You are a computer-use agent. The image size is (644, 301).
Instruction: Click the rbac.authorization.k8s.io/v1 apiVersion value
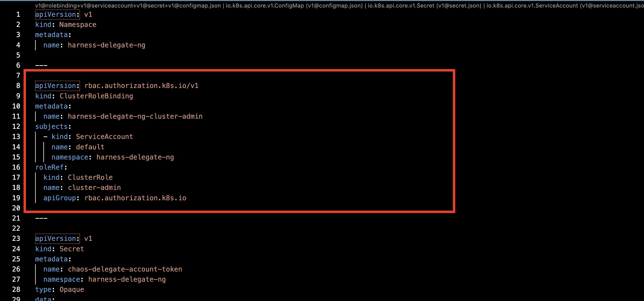pyautogui.click(x=141, y=86)
